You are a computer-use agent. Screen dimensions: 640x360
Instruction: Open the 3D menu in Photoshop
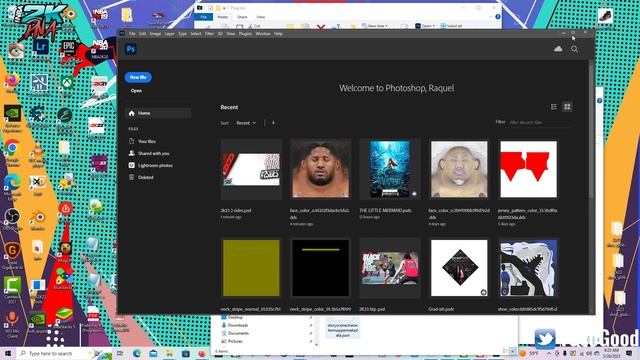click(x=220, y=34)
